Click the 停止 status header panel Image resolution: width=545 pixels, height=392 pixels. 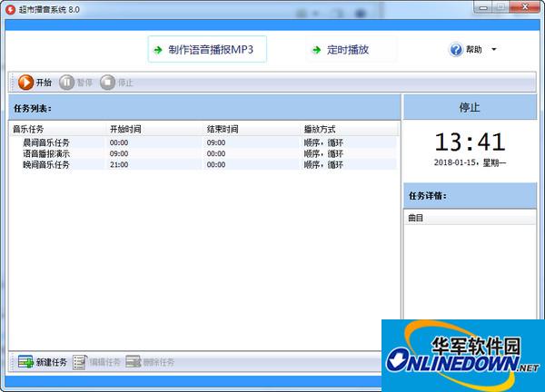click(470, 107)
